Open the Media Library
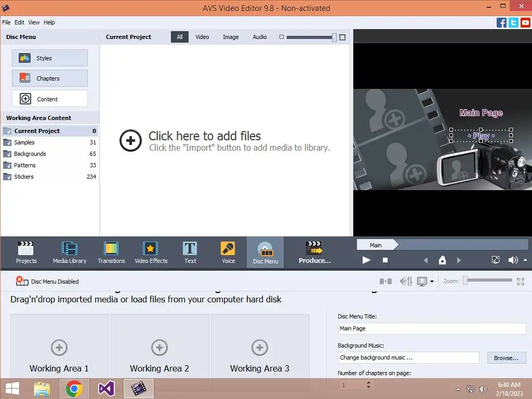Screen dimensions: 532x399 coord(70,252)
